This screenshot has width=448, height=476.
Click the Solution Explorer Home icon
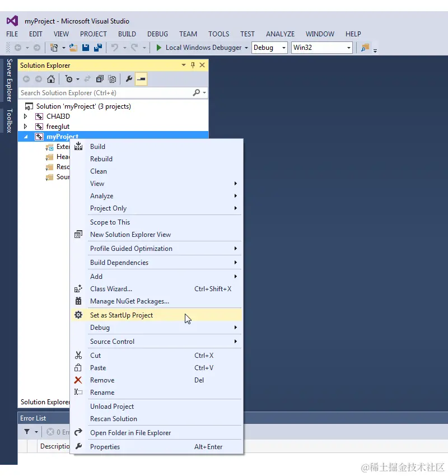point(51,79)
